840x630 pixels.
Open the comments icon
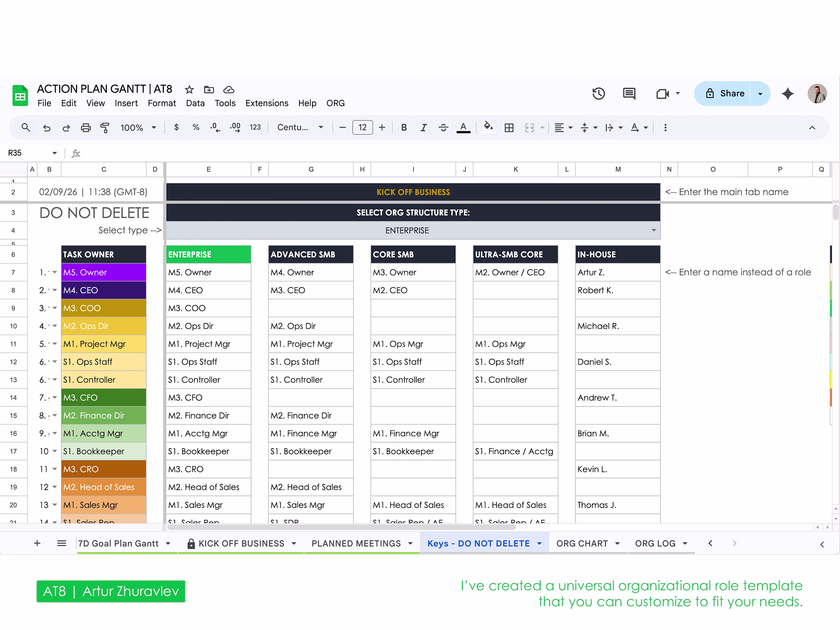coord(629,93)
